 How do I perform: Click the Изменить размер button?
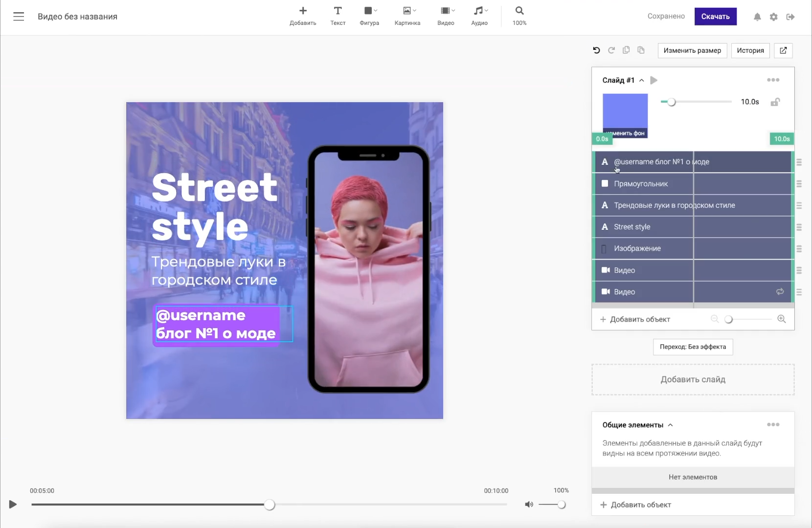[x=692, y=50]
